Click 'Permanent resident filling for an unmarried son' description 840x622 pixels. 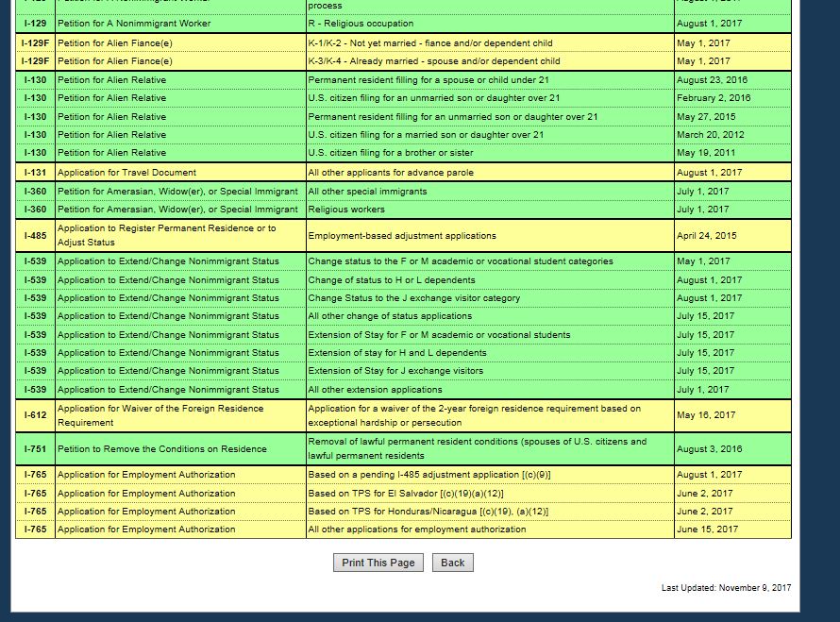(x=453, y=117)
